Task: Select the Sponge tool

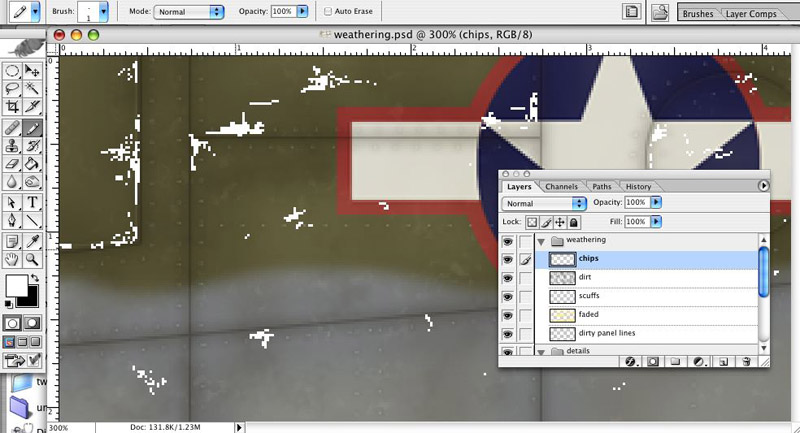Action: click(x=32, y=182)
